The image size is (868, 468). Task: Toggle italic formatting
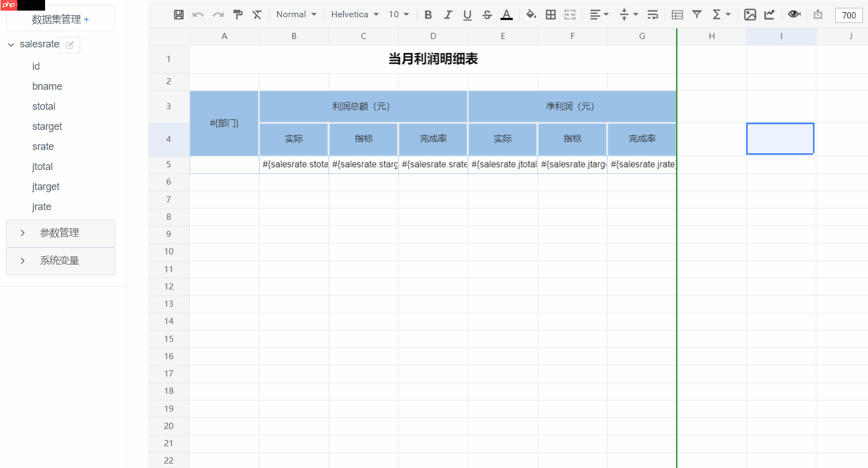point(448,14)
